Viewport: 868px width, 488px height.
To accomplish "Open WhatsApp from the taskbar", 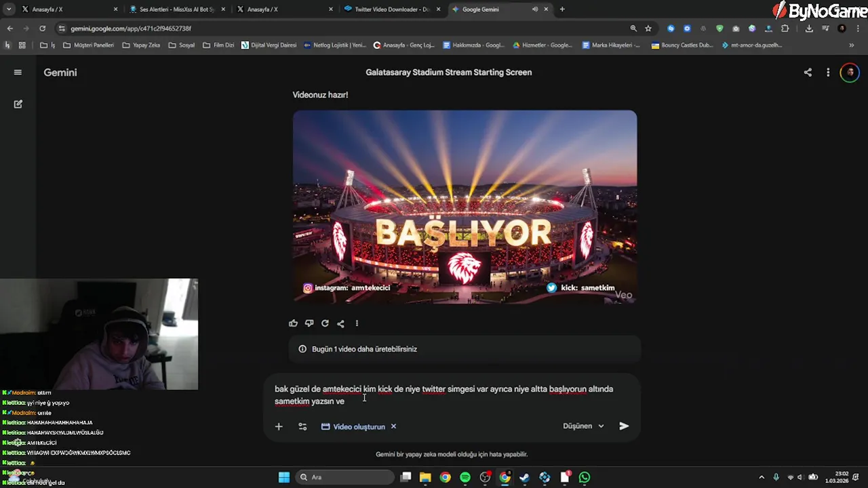I will pos(585,477).
